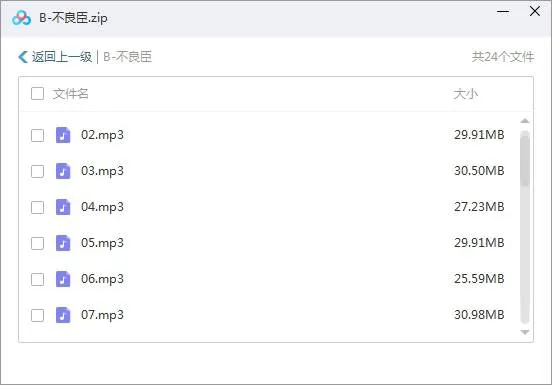Viewport: 552px width, 385px height.
Task: Click the back chevron arrow icon
Action: [x=23, y=57]
